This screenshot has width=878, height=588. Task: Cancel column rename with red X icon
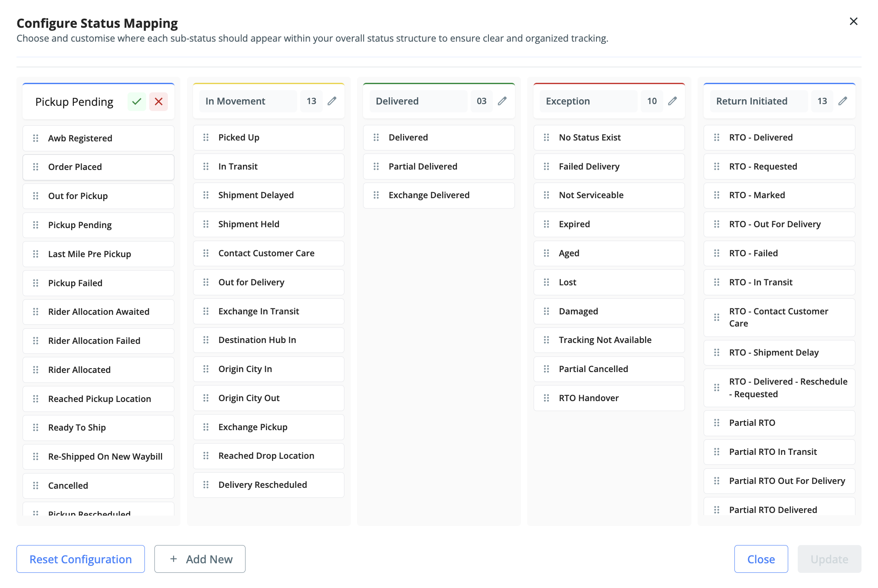coord(158,101)
